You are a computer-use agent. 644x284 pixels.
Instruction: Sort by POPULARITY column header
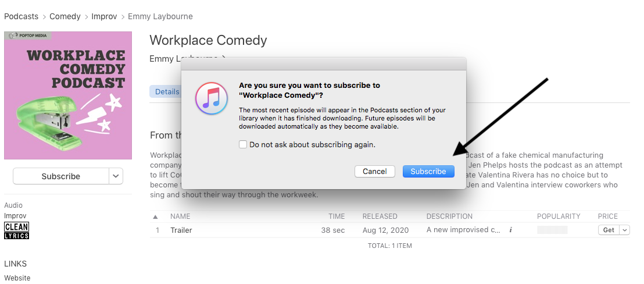[x=559, y=216]
